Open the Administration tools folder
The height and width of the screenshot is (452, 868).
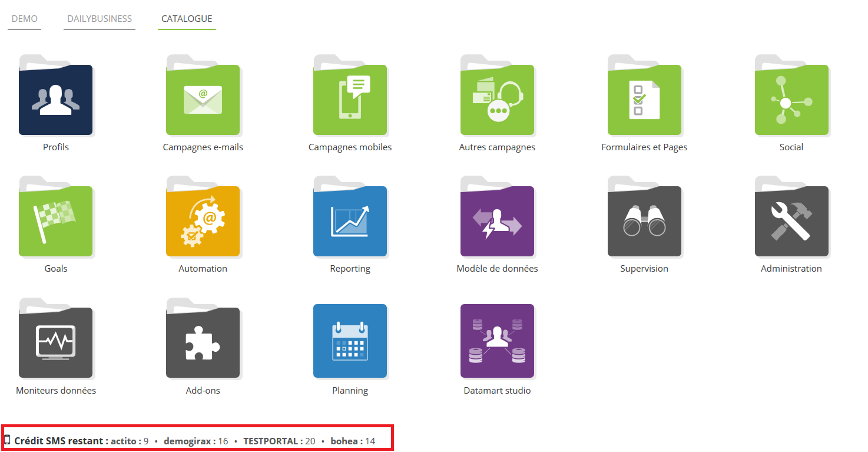[x=791, y=221]
